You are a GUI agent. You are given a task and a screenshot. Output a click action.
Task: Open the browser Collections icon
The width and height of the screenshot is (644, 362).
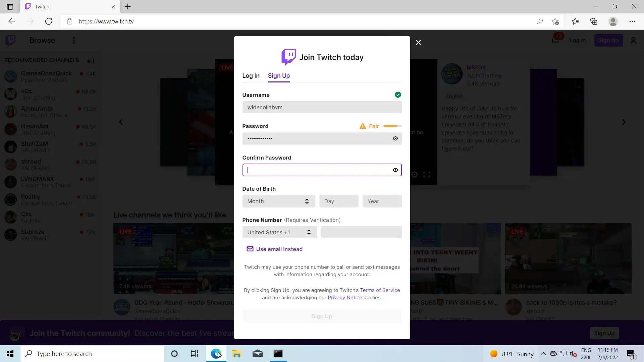594,21
